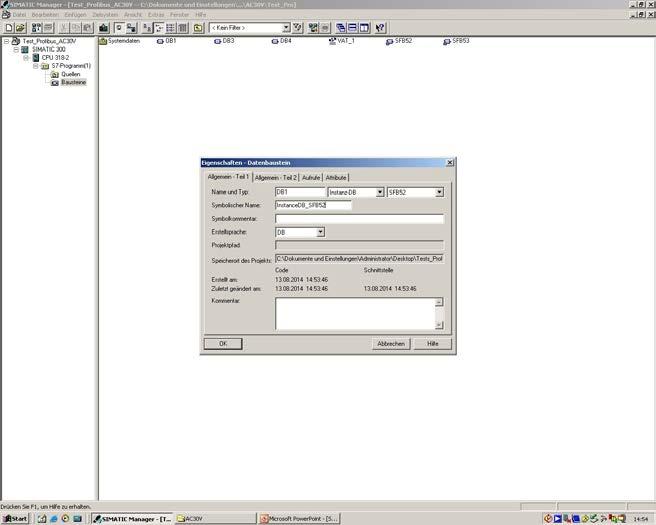Open the SFB52 block dropdown
This screenshot has height=525, width=656.
click(x=439, y=192)
